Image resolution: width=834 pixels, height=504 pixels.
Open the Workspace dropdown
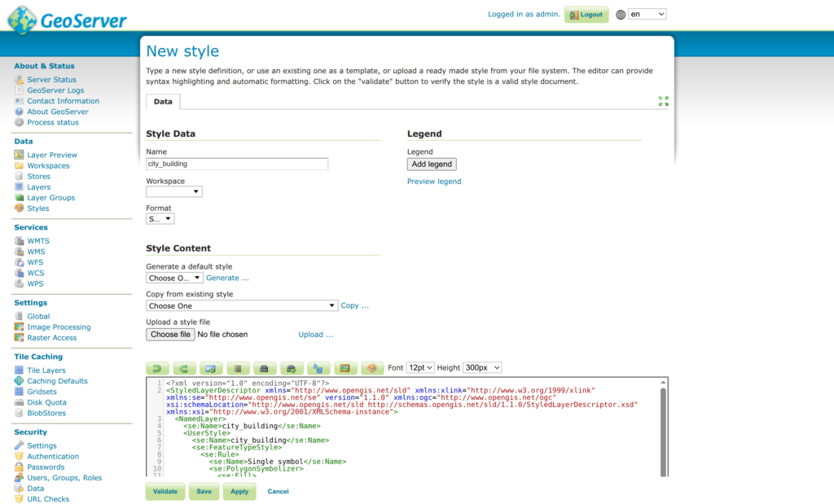(174, 192)
